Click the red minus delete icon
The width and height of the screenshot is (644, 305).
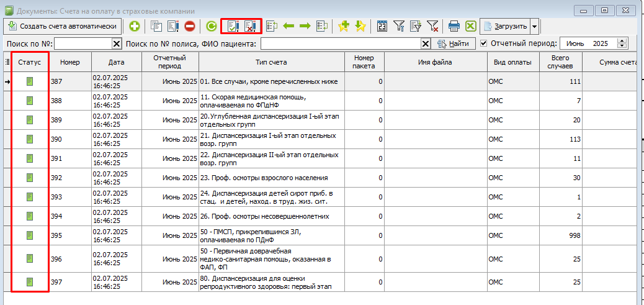click(x=189, y=26)
